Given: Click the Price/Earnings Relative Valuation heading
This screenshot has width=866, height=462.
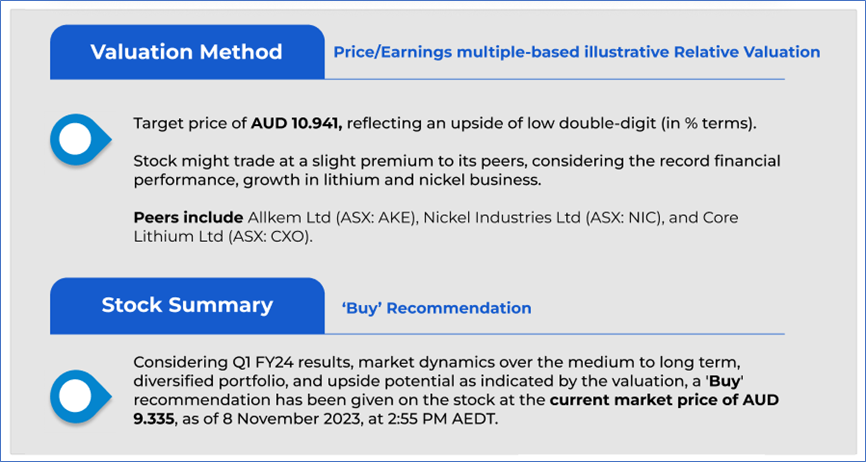Looking at the screenshot, I should click(577, 52).
